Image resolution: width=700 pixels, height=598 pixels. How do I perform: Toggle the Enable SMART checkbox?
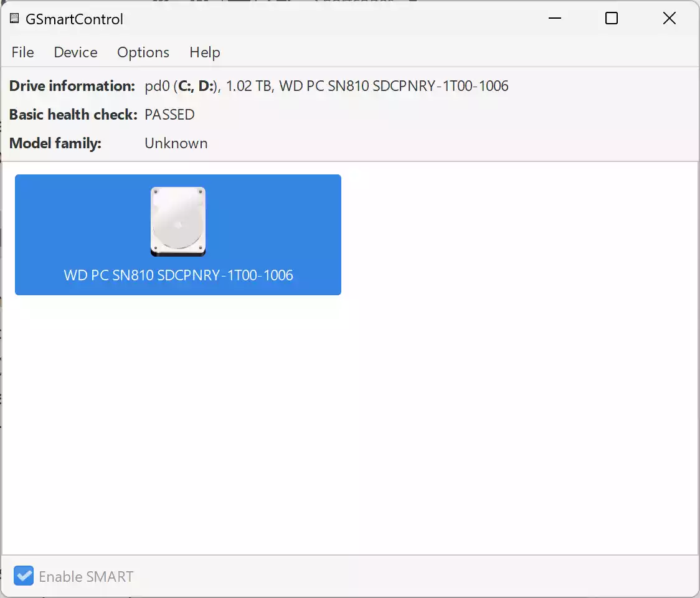click(24, 576)
